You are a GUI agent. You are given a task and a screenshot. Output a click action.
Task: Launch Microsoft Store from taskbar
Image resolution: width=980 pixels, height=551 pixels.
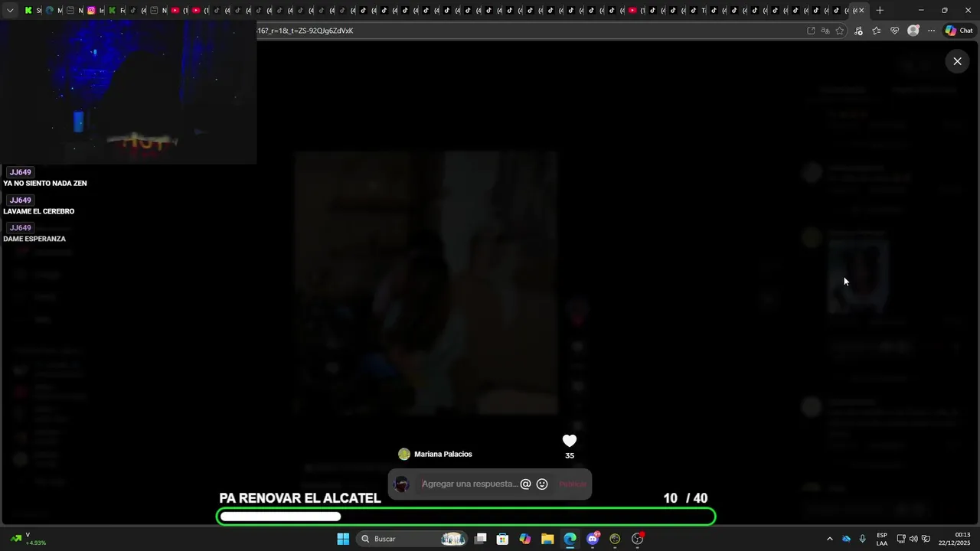(503, 539)
